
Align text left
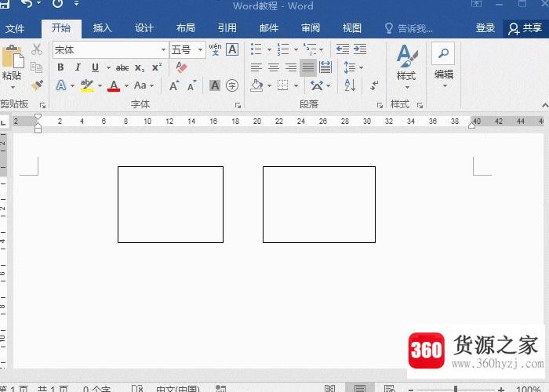point(256,67)
